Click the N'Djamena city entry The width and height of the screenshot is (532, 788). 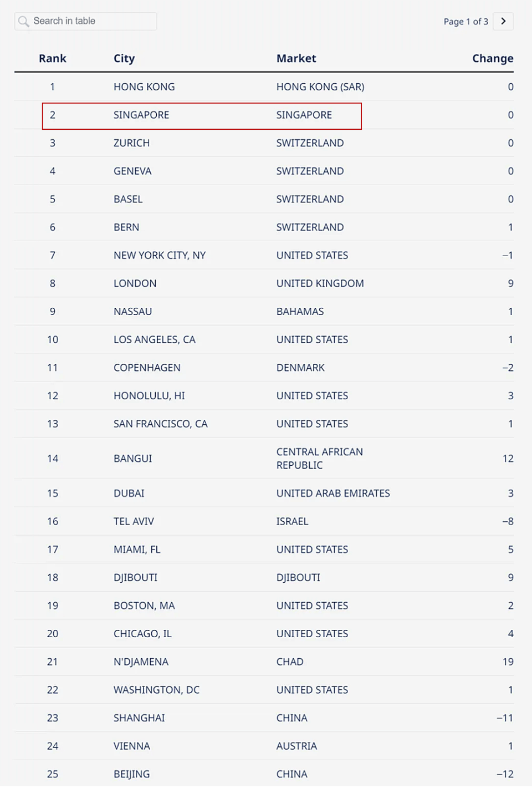[x=141, y=662]
